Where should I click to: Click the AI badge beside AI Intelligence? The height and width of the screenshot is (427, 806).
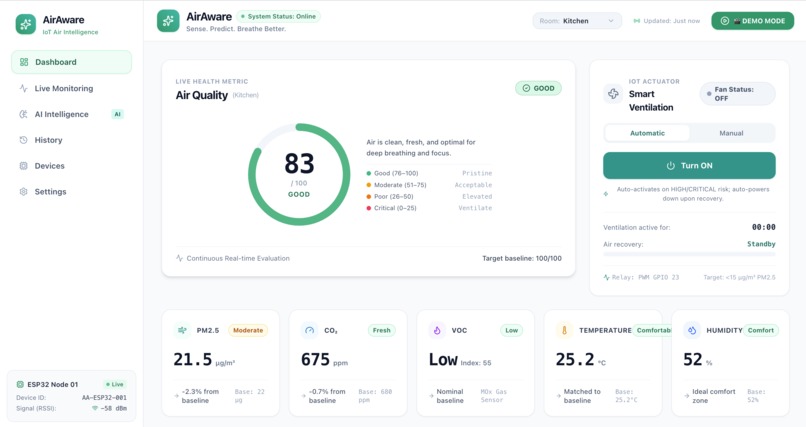tap(118, 114)
